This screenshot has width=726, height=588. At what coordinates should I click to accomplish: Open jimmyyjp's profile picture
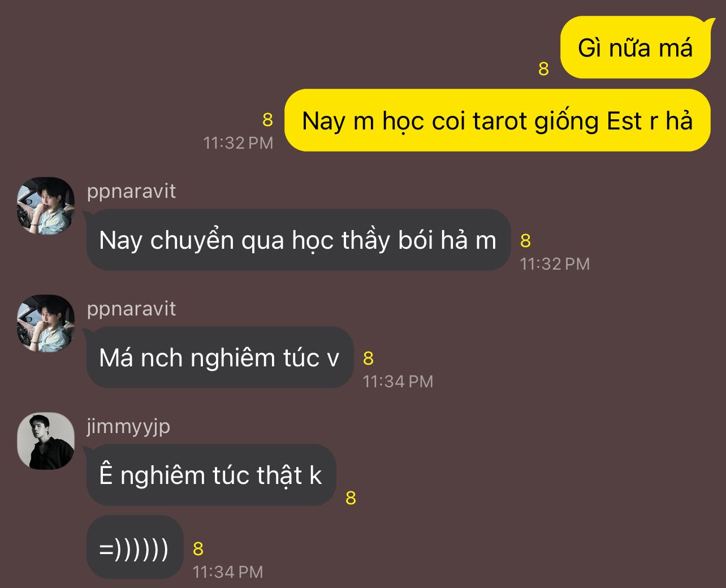coord(46,441)
